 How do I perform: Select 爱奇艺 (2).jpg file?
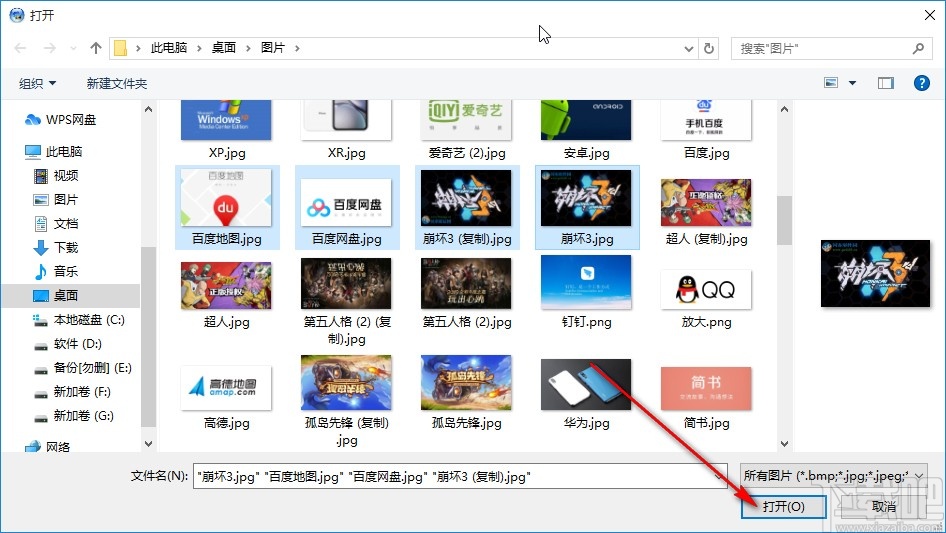[x=467, y=130]
